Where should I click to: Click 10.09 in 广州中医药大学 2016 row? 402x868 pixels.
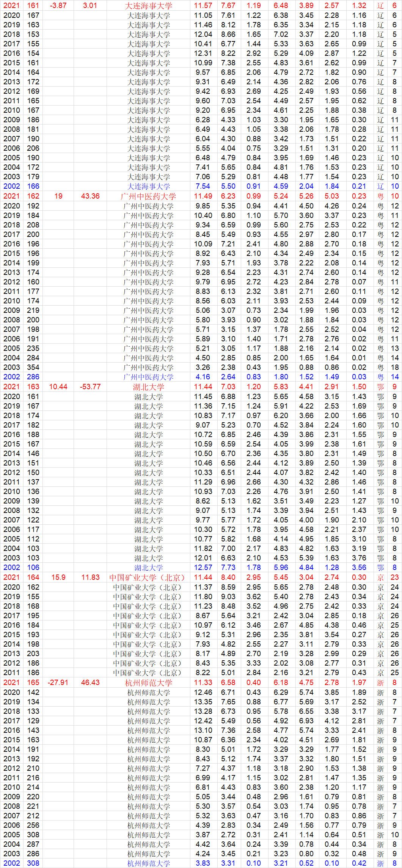(203, 244)
